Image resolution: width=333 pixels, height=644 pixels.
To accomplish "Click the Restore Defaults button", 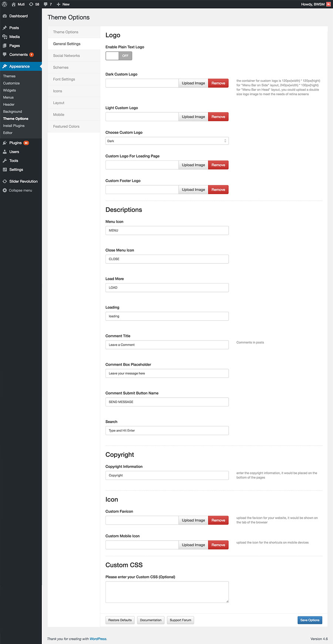I will [120, 620].
